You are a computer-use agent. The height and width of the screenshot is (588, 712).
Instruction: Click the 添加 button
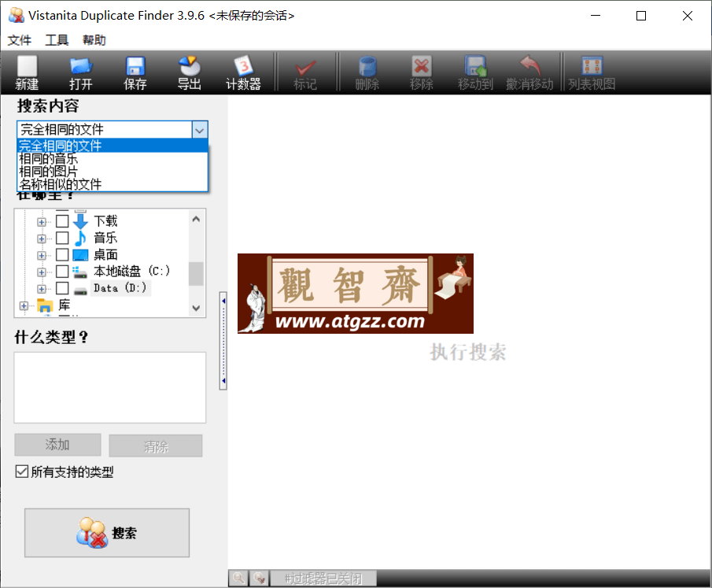point(57,445)
